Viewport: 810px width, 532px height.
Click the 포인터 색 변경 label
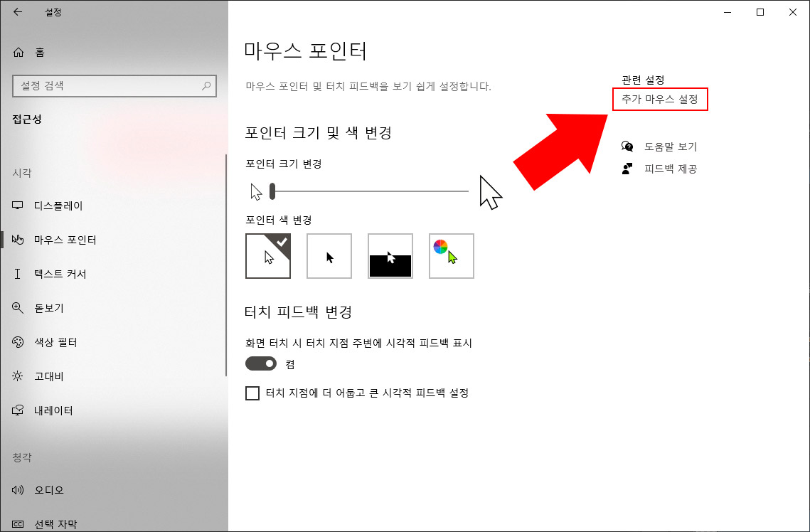[x=279, y=220]
